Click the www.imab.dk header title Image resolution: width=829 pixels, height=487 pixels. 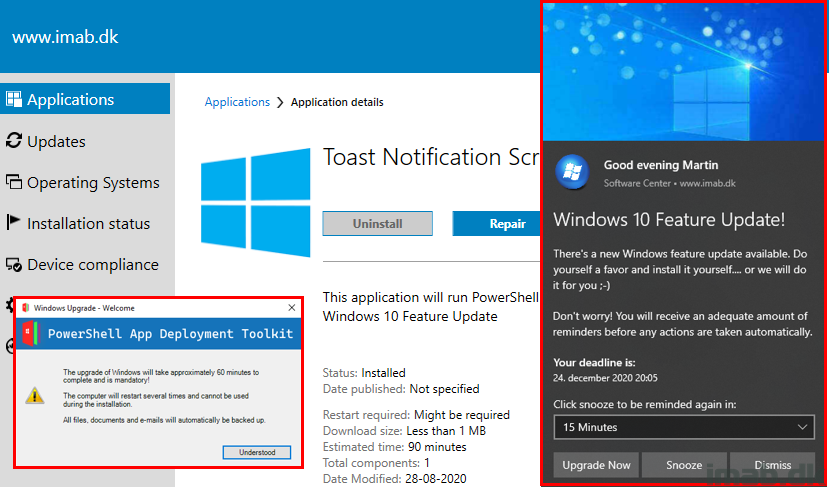65,37
